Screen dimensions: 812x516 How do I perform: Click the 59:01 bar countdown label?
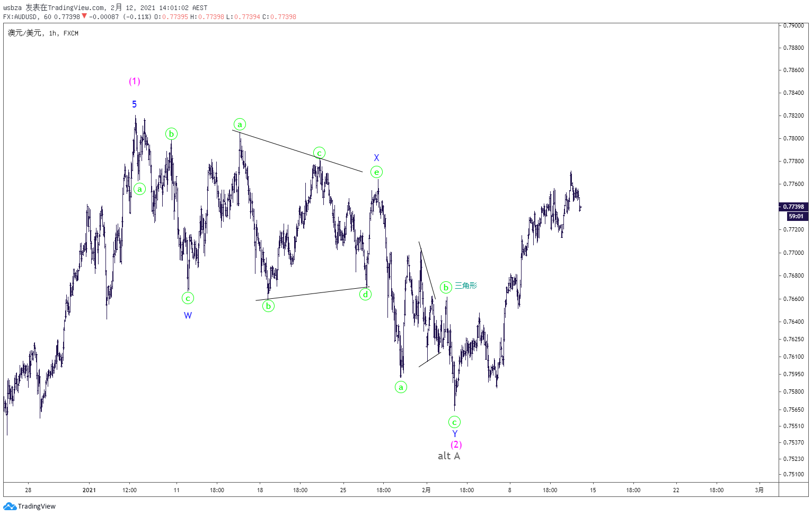(x=796, y=216)
